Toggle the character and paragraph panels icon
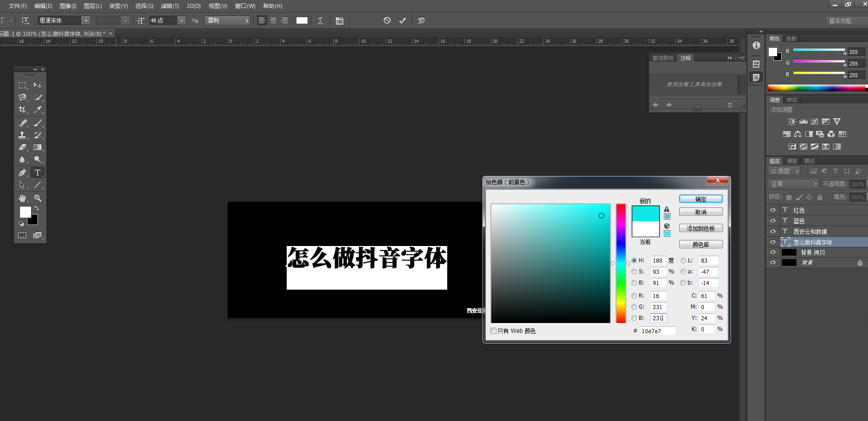868x421 pixels. coord(340,20)
